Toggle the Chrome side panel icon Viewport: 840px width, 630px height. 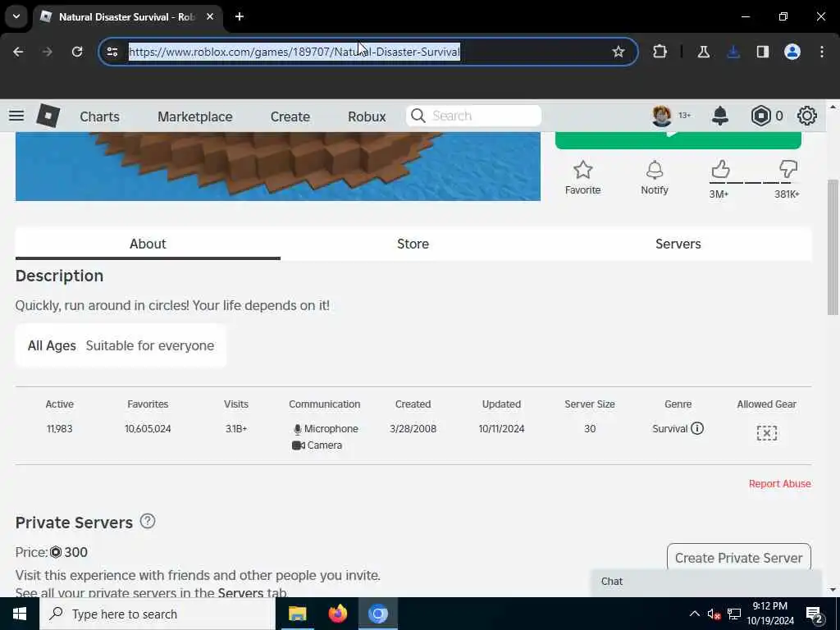[763, 52]
